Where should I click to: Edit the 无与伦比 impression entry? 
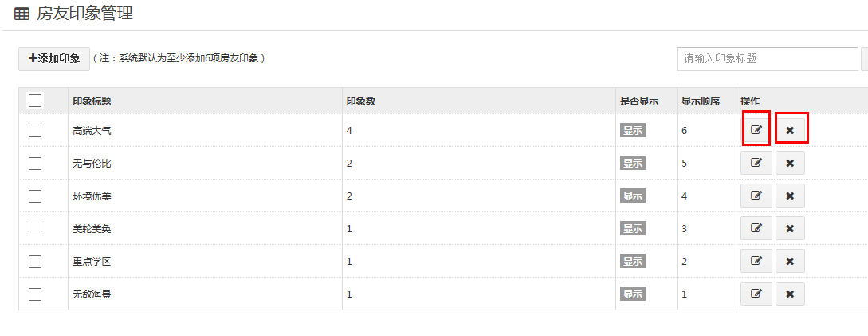click(756, 163)
